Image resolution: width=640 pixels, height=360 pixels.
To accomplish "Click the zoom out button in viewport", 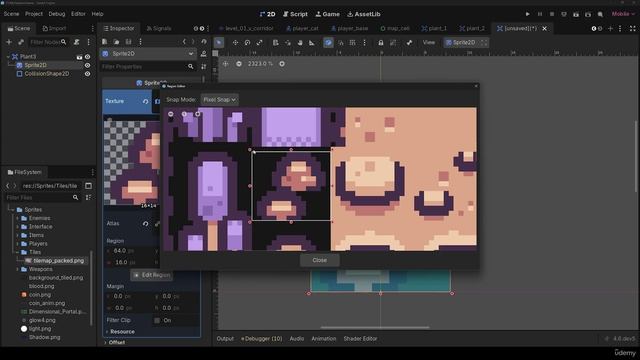I will pyautogui.click(x=239, y=64).
